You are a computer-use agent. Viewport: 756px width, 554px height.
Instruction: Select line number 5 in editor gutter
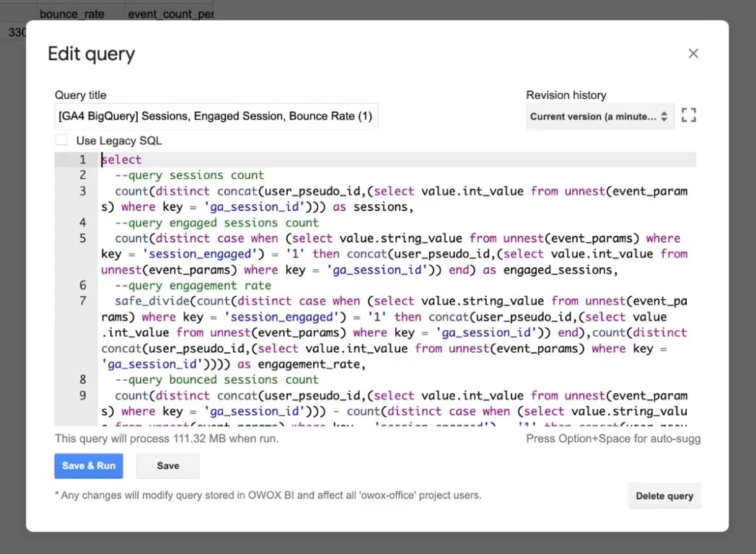(82, 238)
